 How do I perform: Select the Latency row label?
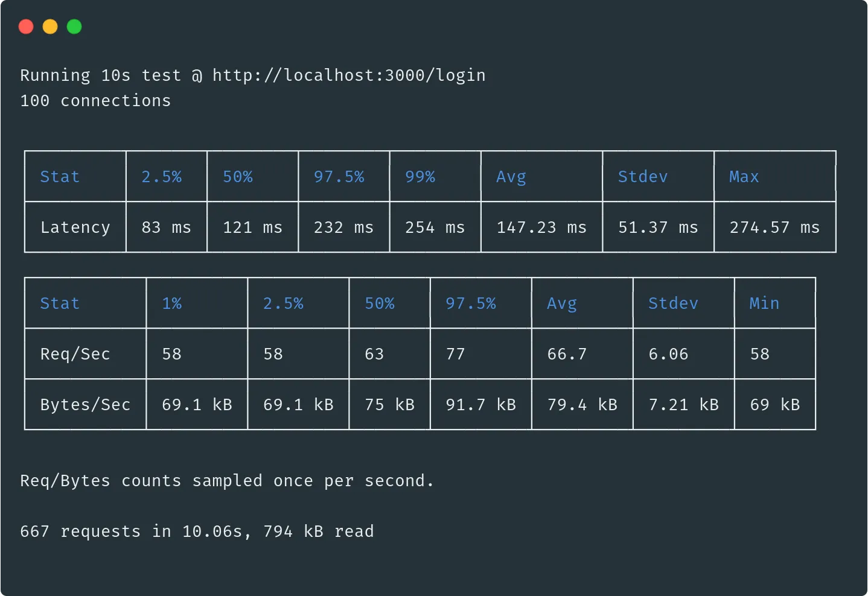(75, 227)
